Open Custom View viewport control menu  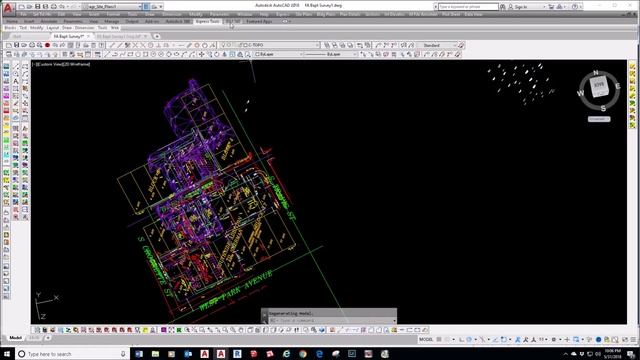pyautogui.click(x=50, y=64)
